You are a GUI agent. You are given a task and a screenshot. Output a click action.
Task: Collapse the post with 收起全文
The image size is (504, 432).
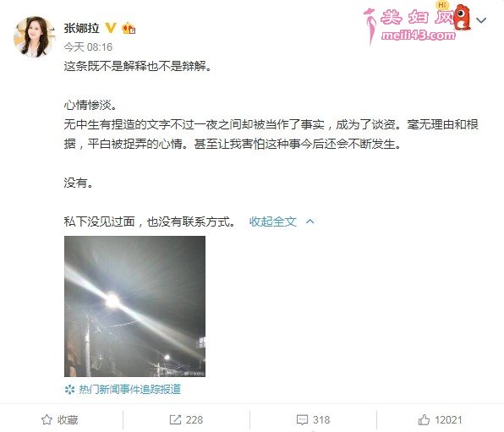coord(272,221)
